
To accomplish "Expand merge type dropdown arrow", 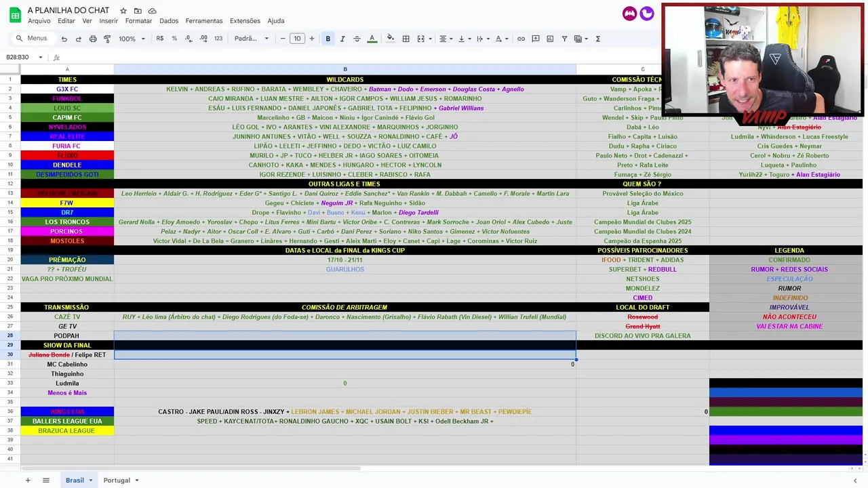I will click(x=430, y=39).
